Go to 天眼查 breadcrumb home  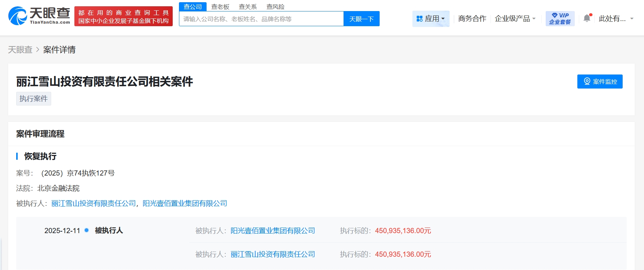[20, 50]
